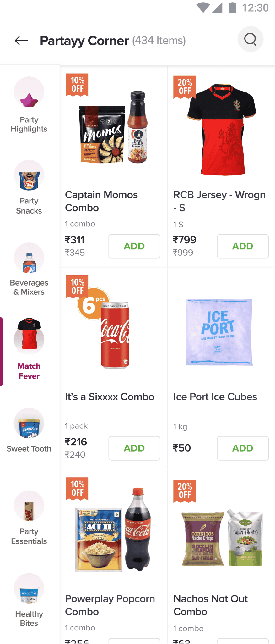Open the Party Snacks category
The height and width of the screenshot is (644, 275).
click(29, 187)
